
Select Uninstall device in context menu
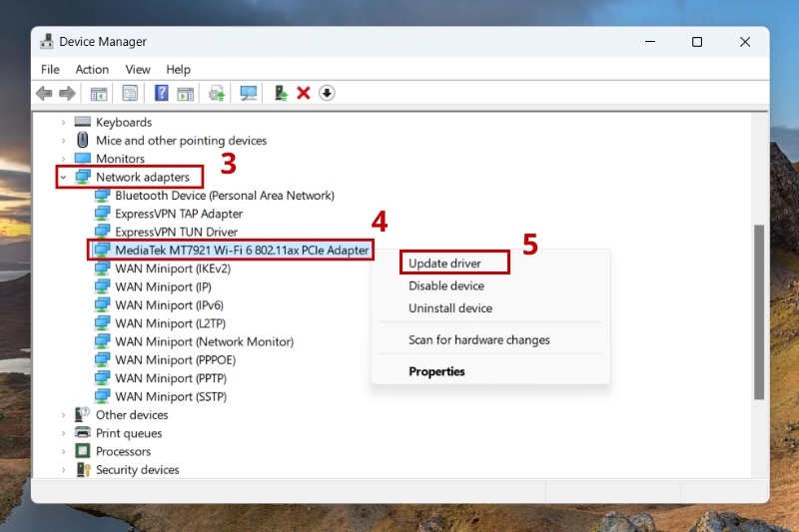pyautogui.click(x=450, y=308)
